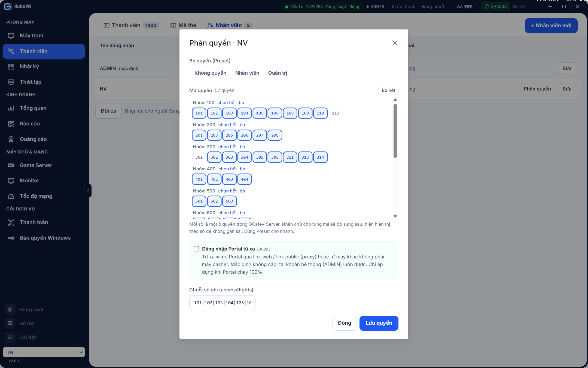588x368 pixels.
Task: Open Game Server gamepad icon
Action: [x=11, y=165]
